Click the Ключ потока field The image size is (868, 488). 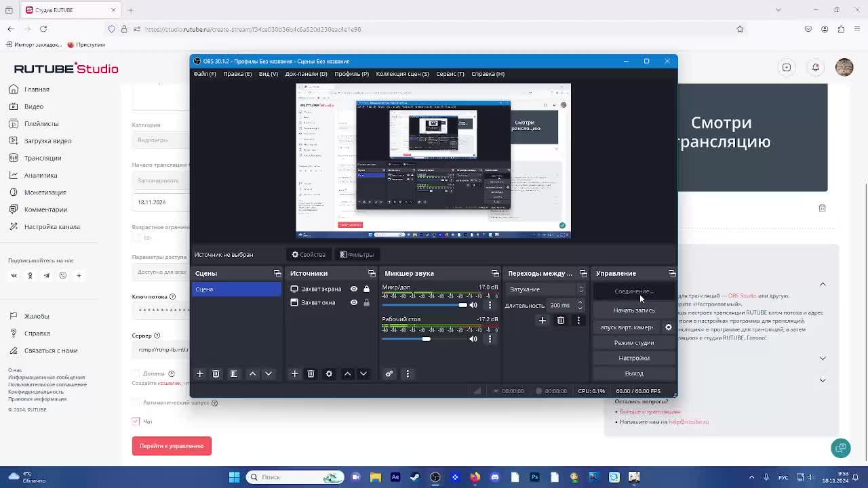(161, 310)
